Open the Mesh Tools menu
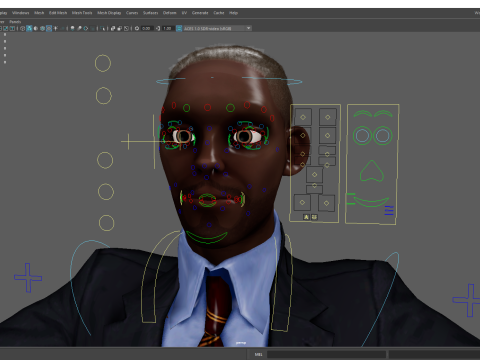This screenshot has width=480, height=360. point(82,13)
